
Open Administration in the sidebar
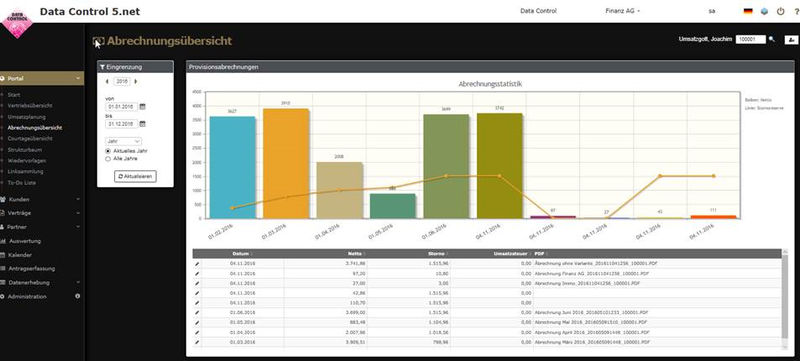pyautogui.click(x=27, y=296)
